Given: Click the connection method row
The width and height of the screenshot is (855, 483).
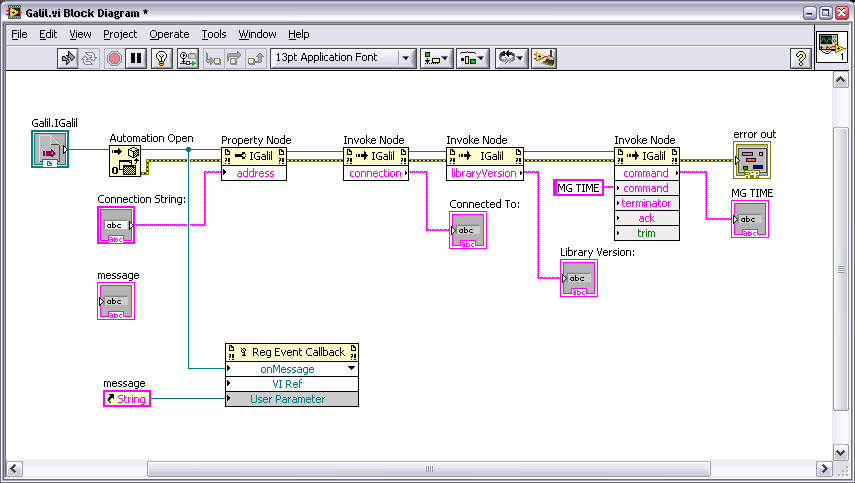Looking at the screenshot, I should pyautogui.click(x=376, y=173).
